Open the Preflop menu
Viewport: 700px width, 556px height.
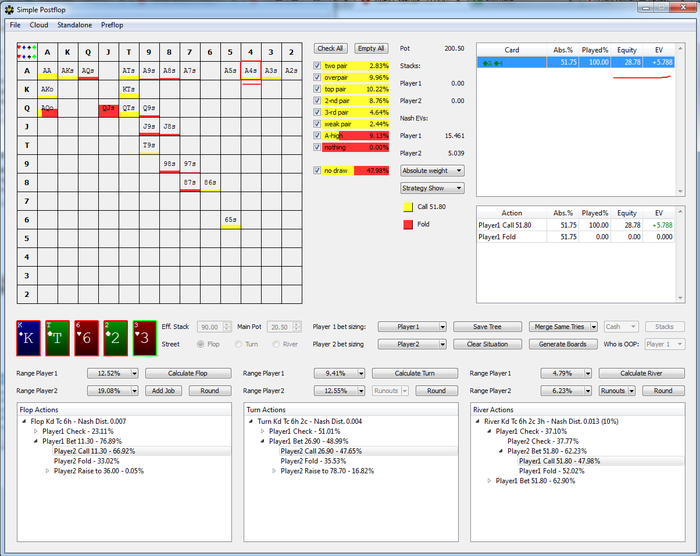(x=113, y=24)
